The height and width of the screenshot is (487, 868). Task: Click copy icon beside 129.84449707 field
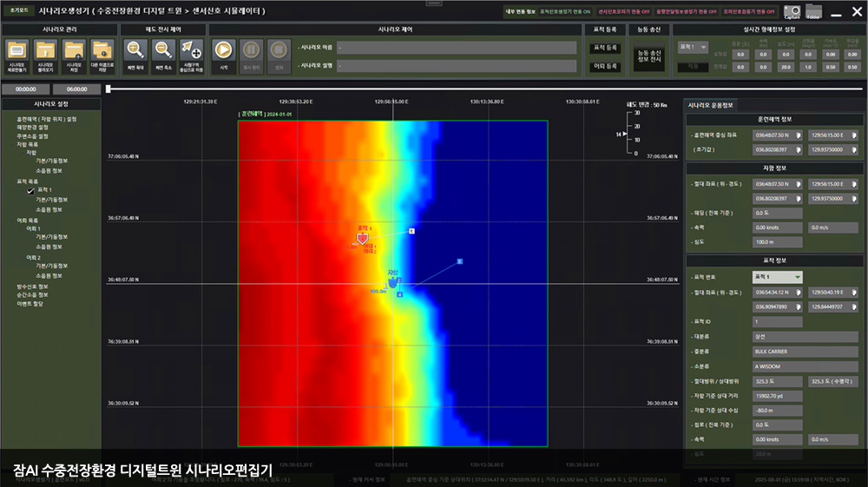854,306
